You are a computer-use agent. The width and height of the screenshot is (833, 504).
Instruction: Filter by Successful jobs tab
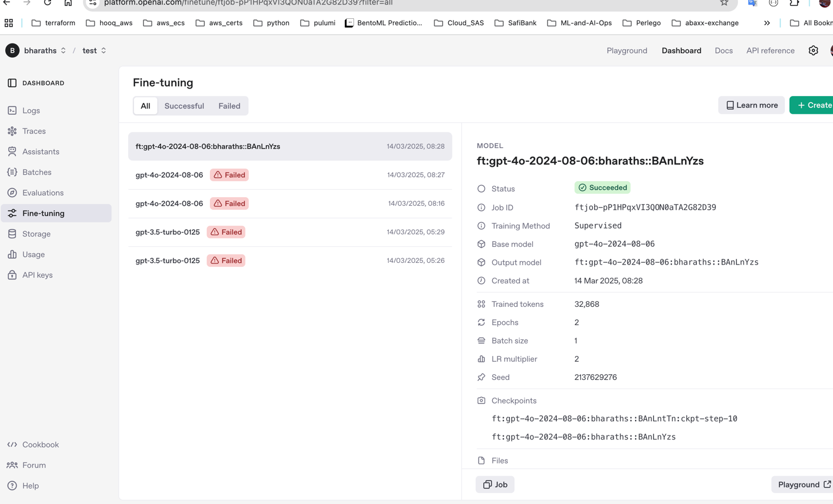(184, 106)
